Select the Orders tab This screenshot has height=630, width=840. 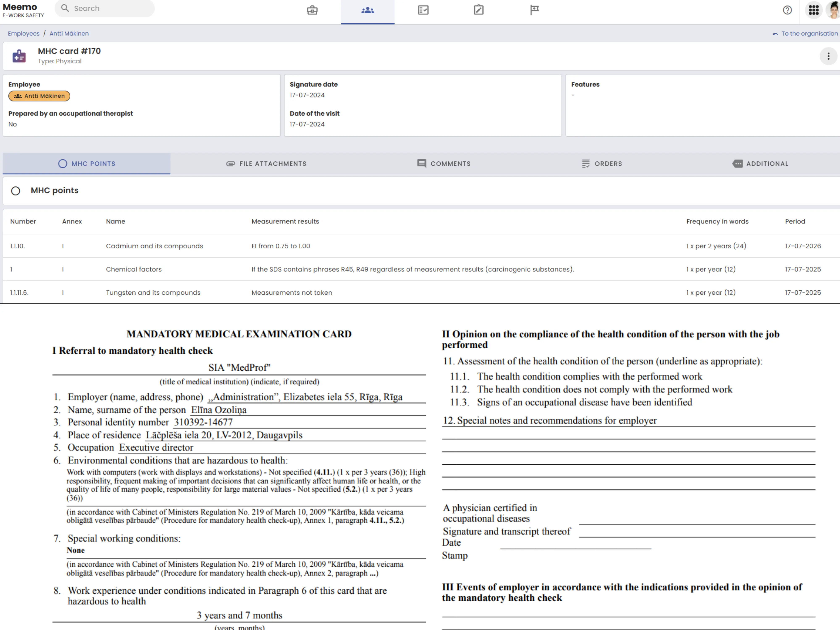pos(602,164)
